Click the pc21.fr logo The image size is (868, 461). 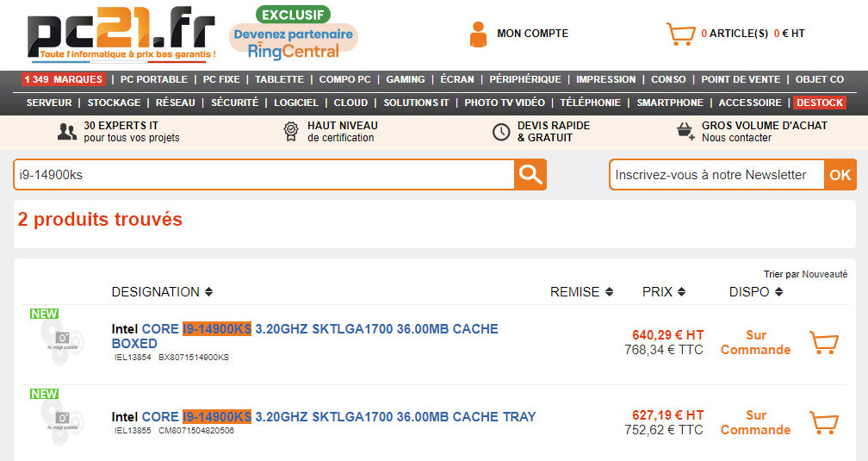point(121,36)
